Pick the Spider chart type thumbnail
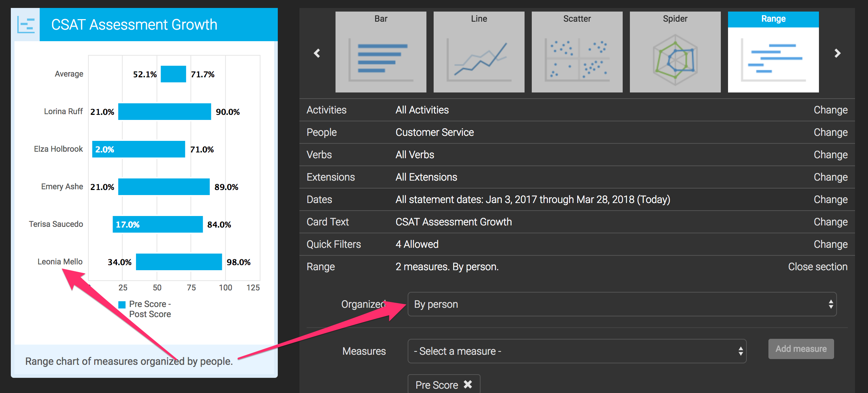Viewport: 868px width, 393px height. [x=675, y=52]
